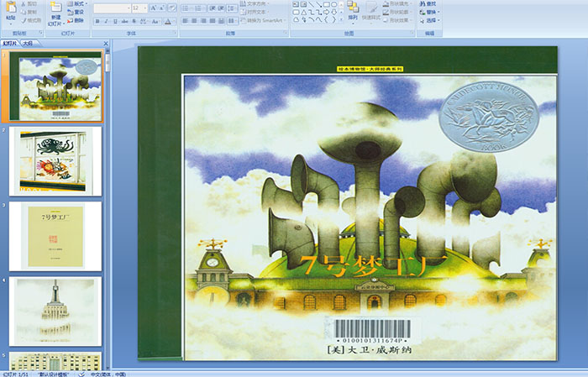Viewport: 588px width, 377px height.
Task: Click the Bullets list icon
Action: click(x=186, y=8)
